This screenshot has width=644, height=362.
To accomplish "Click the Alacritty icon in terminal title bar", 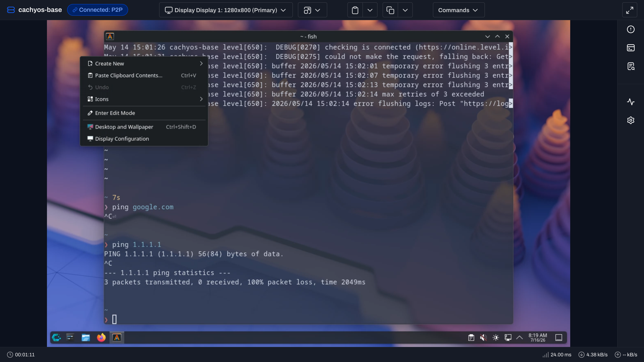I will point(110,36).
